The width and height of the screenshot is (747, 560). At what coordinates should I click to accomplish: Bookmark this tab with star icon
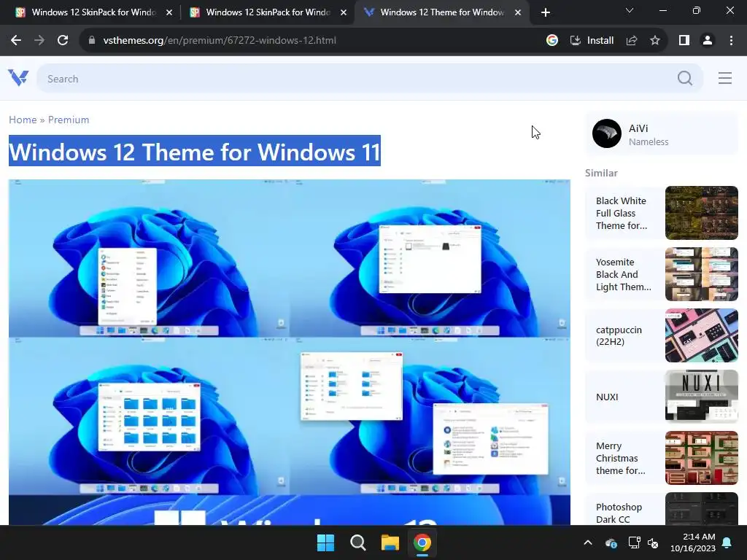(655, 41)
